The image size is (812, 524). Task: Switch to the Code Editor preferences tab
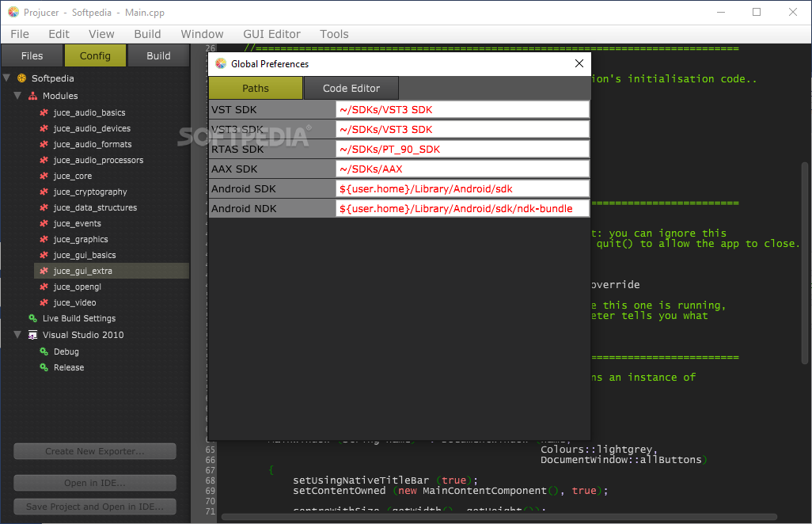point(351,88)
